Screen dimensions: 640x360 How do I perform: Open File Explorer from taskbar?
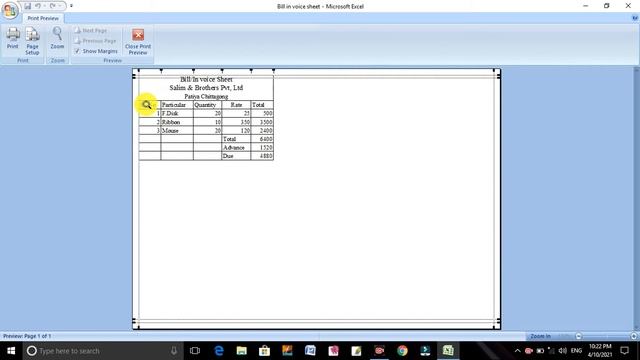click(242, 351)
